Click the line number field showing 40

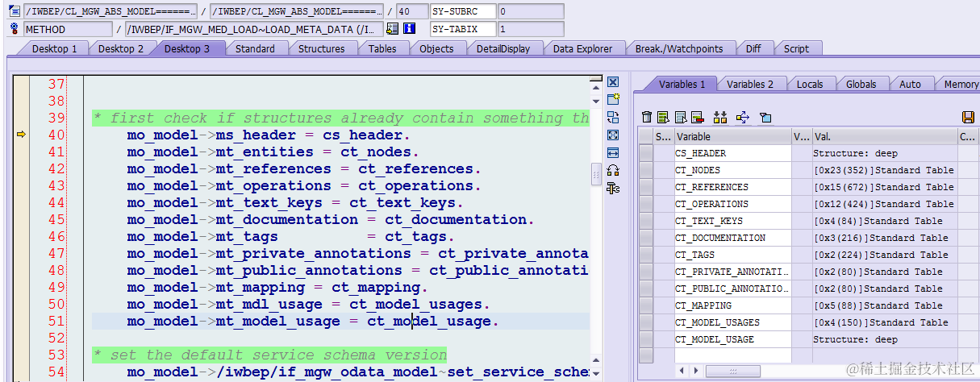coord(412,13)
